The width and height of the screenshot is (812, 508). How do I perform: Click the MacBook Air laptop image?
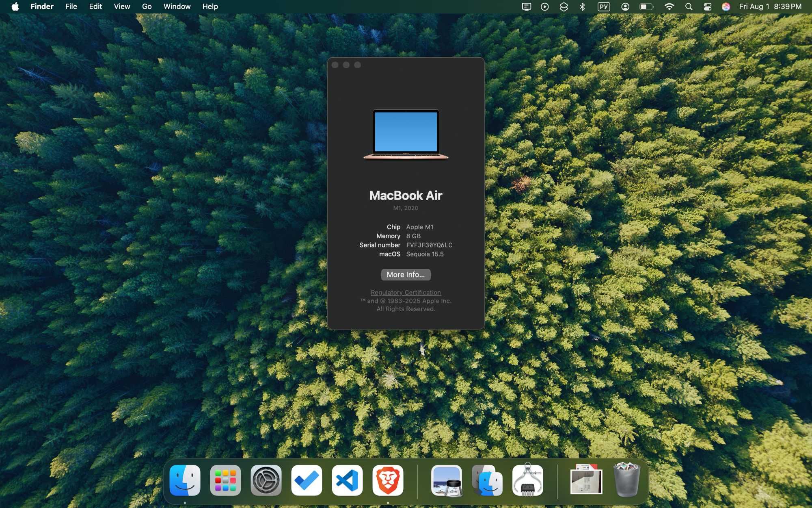click(x=406, y=135)
